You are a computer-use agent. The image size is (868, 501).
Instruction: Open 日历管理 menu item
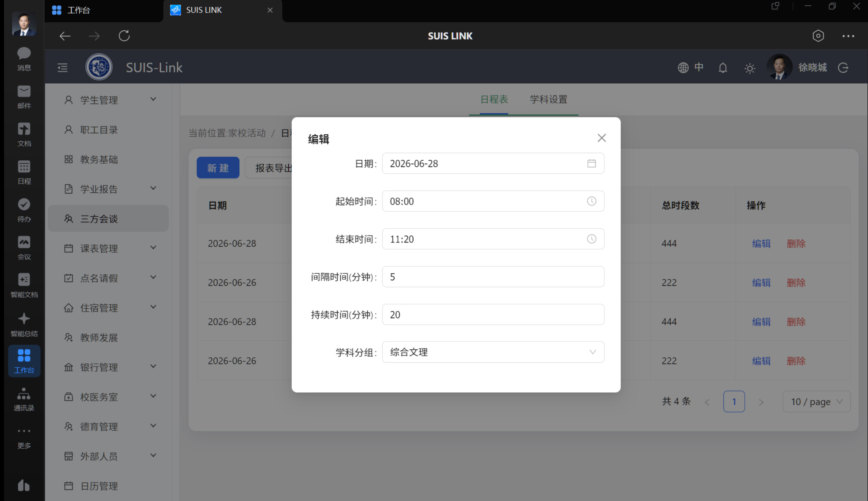(x=108, y=486)
